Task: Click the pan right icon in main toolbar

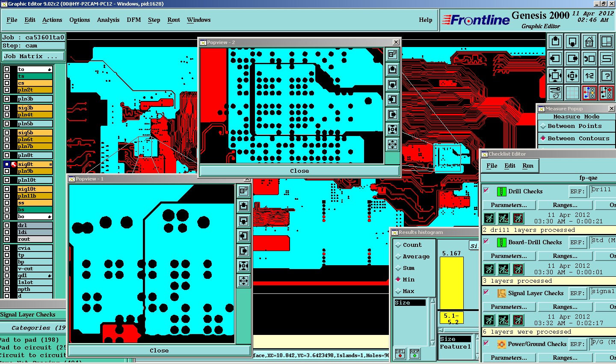Action: pyautogui.click(x=572, y=59)
